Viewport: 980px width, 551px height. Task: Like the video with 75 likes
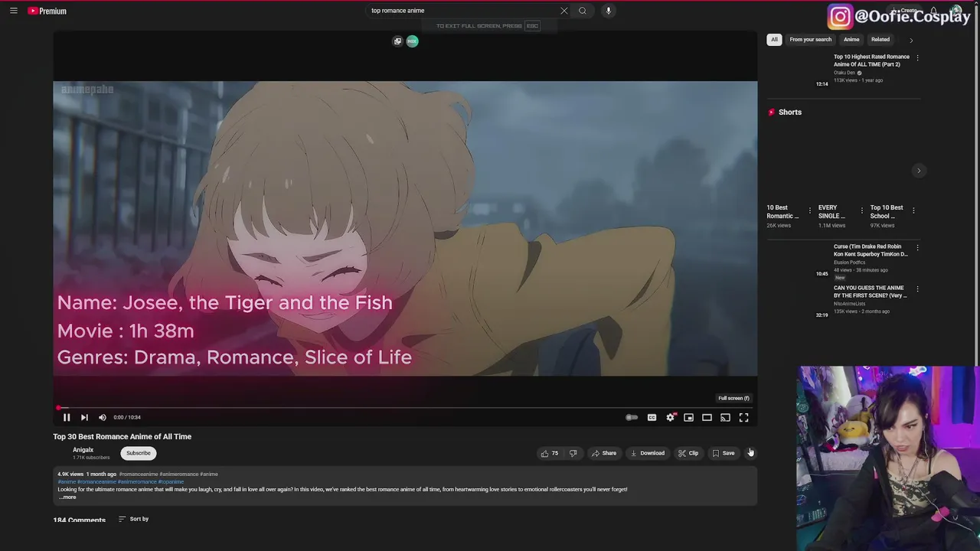point(550,453)
